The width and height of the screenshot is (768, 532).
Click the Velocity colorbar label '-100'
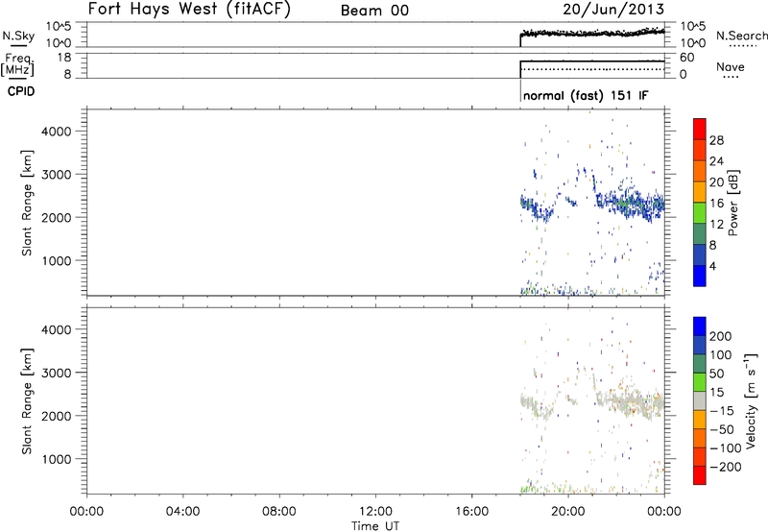click(x=726, y=447)
